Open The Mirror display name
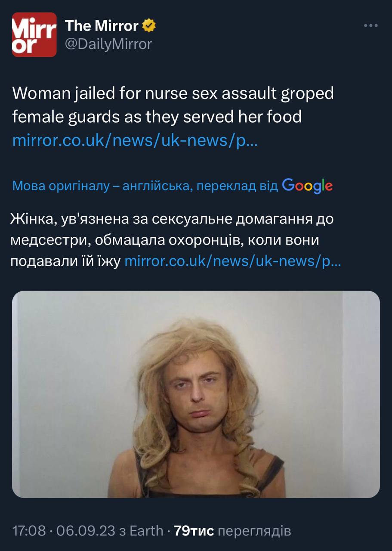Viewport: 392px width, 551px height. (102, 26)
